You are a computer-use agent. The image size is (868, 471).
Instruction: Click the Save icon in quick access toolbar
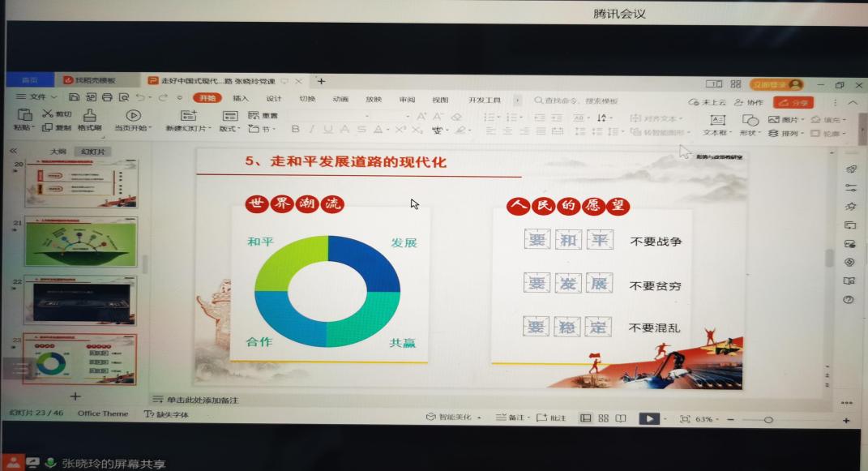pos(74,98)
